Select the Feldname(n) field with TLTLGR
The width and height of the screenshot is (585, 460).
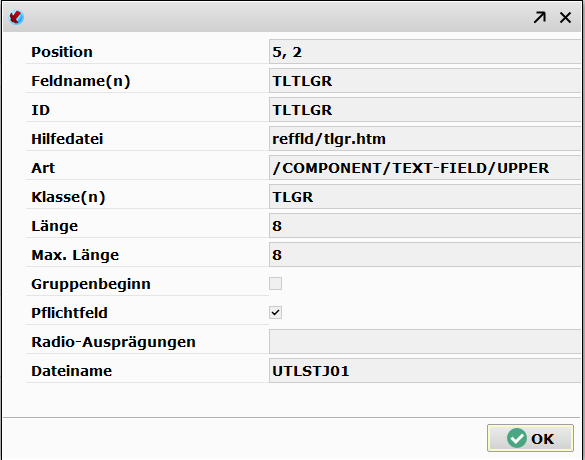click(425, 81)
